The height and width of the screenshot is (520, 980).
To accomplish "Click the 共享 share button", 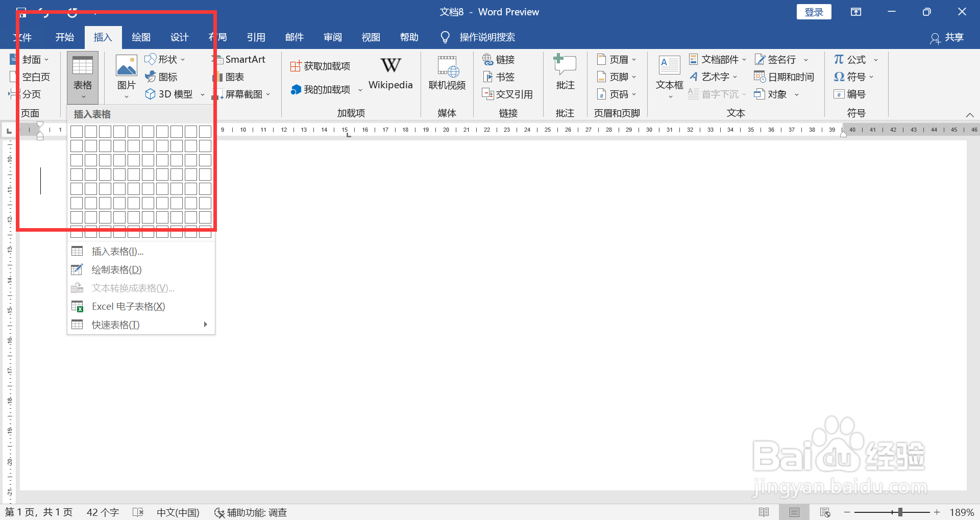I will (947, 37).
